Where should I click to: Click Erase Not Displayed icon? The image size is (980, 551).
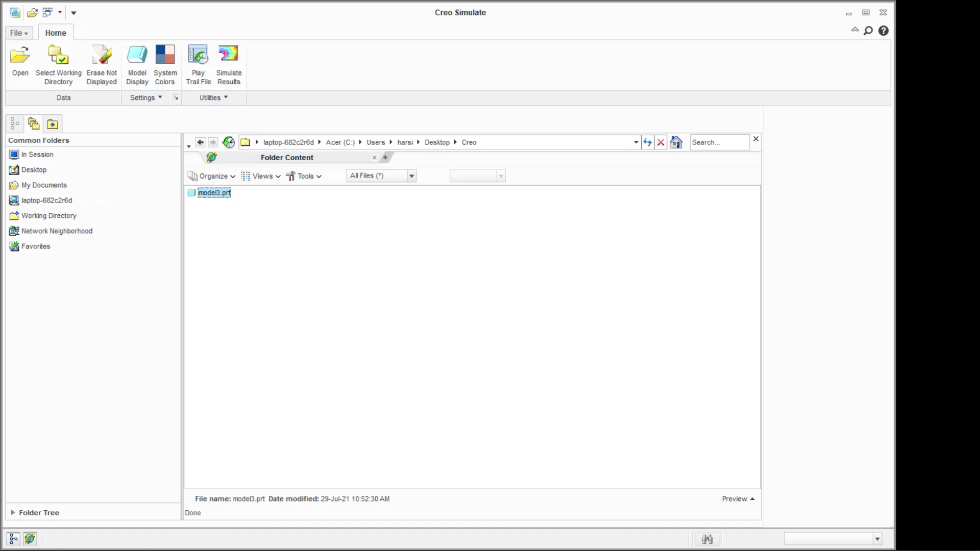(102, 55)
